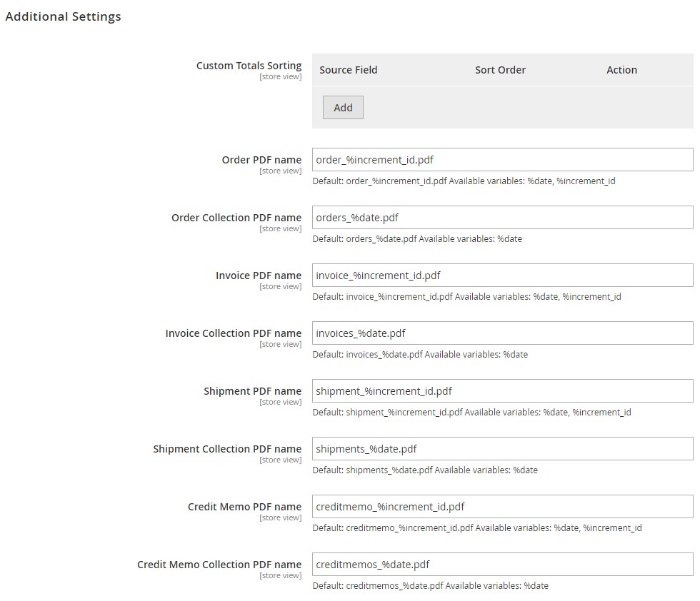Viewport: 700px width, 601px height.
Task: Focus the Order Collection PDF name text box
Action: pos(502,218)
